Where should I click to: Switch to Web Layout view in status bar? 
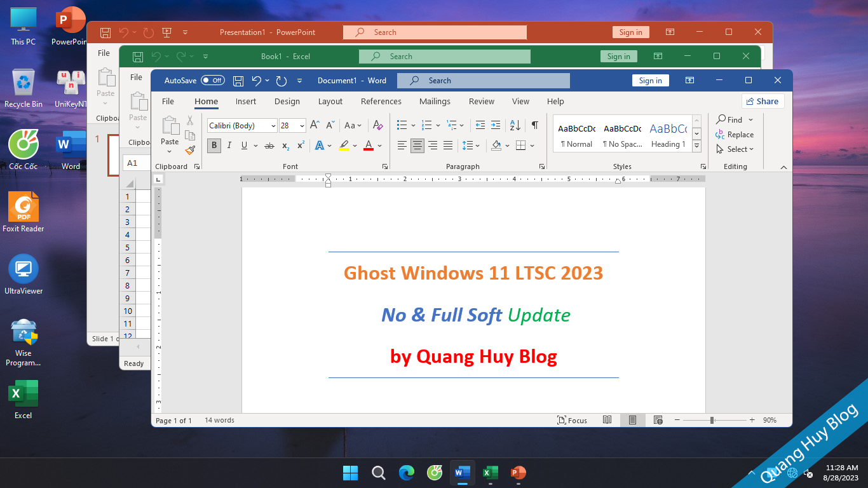(658, 420)
